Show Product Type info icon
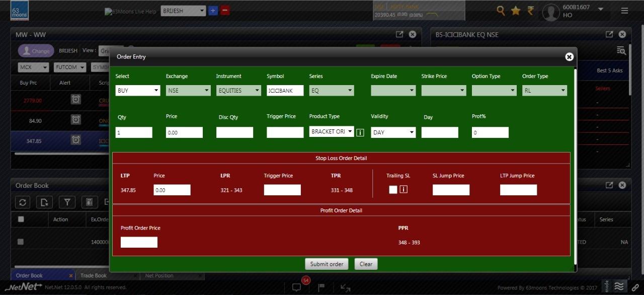The width and height of the screenshot is (644, 295). (x=360, y=132)
